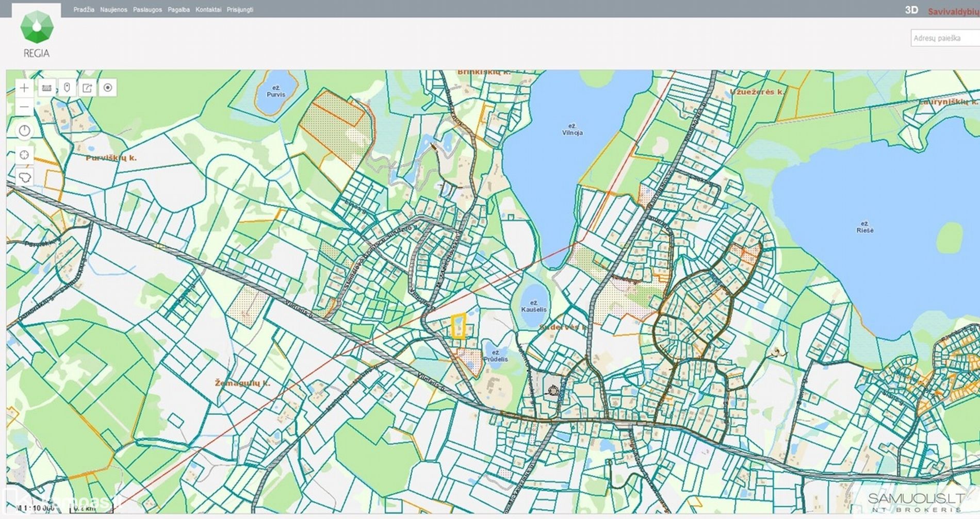Click the crosshair locate-me button

coord(24,155)
